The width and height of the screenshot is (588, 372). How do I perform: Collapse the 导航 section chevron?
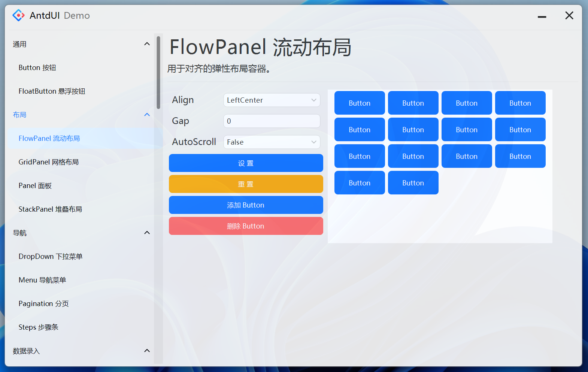pos(147,233)
